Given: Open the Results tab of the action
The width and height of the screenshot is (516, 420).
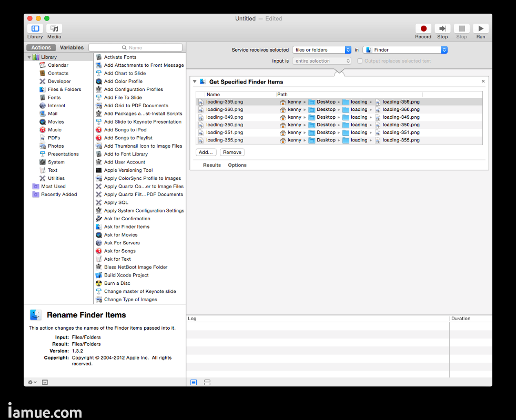Looking at the screenshot, I should [212, 165].
